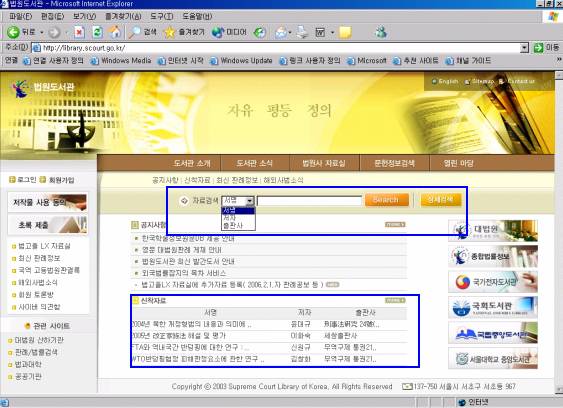563x408 pixels.
Task: Click the more button beside 공지사항
Action: coord(395,224)
